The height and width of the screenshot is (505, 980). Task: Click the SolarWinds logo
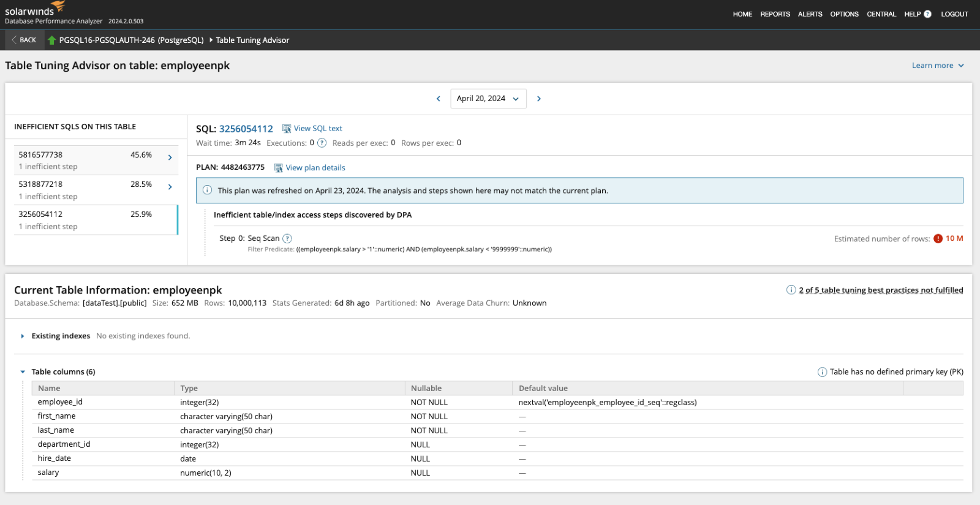35,9
